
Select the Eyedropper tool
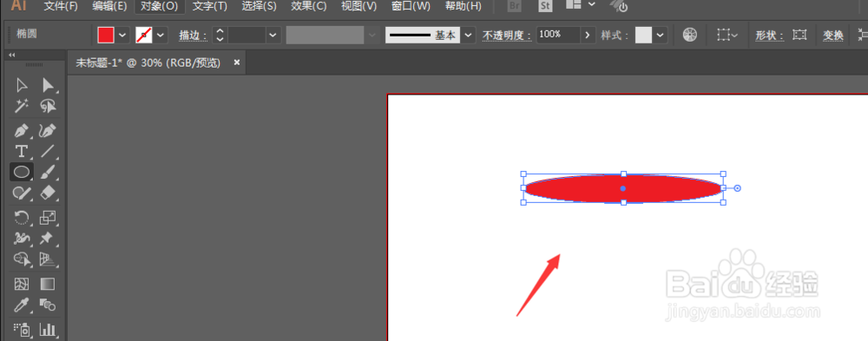(x=22, y=305)
